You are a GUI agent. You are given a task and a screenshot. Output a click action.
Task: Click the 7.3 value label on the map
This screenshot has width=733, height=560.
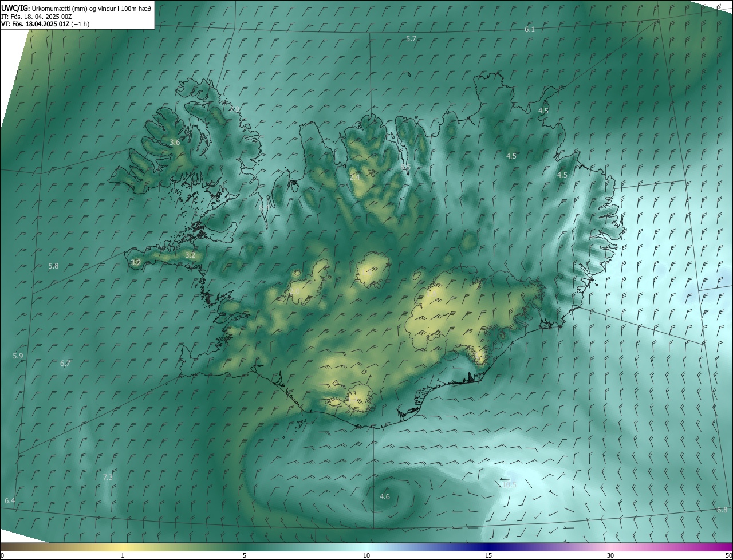pos(108,477)
